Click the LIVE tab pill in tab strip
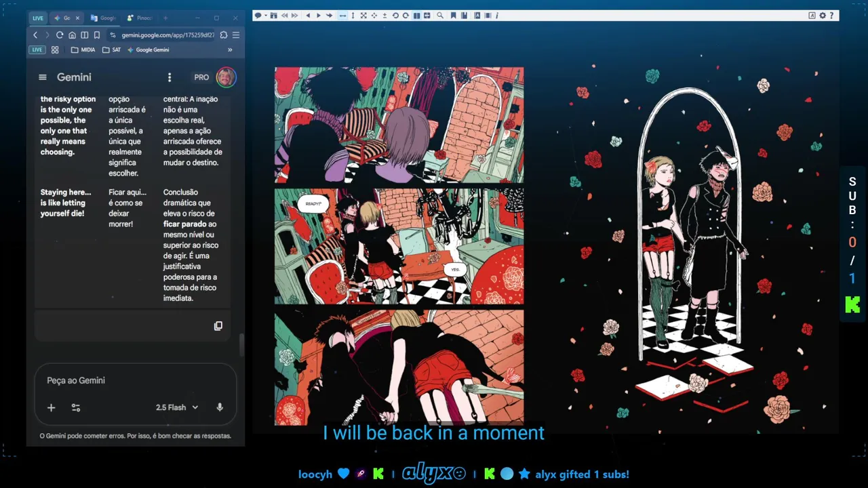This screenshot has width=868, height=488. pos(37,18)
